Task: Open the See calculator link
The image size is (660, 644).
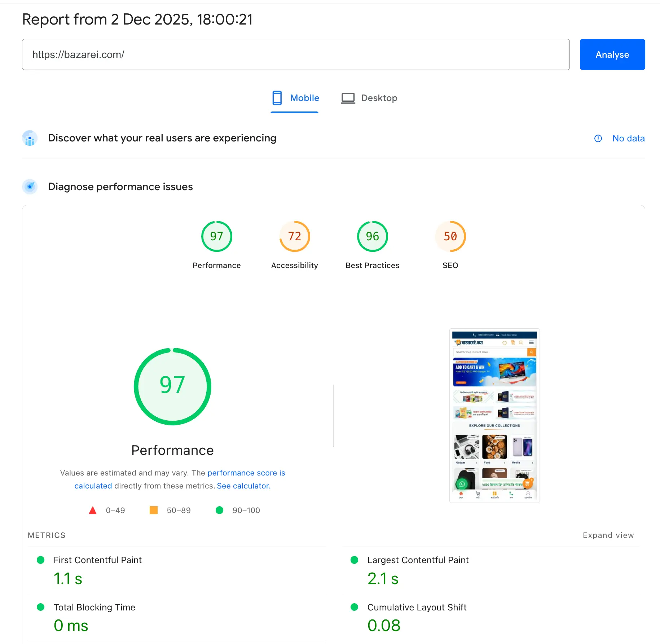Action: point(243,486)
